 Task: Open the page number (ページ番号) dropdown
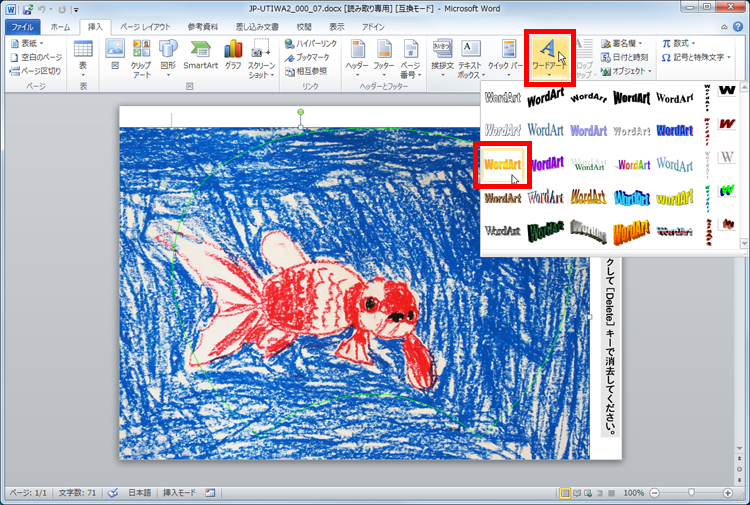(410, 59)
